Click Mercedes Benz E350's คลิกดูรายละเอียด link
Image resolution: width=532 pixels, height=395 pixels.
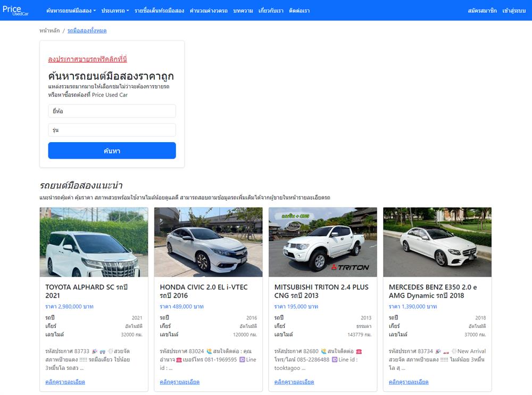click(x=409, y=382)
